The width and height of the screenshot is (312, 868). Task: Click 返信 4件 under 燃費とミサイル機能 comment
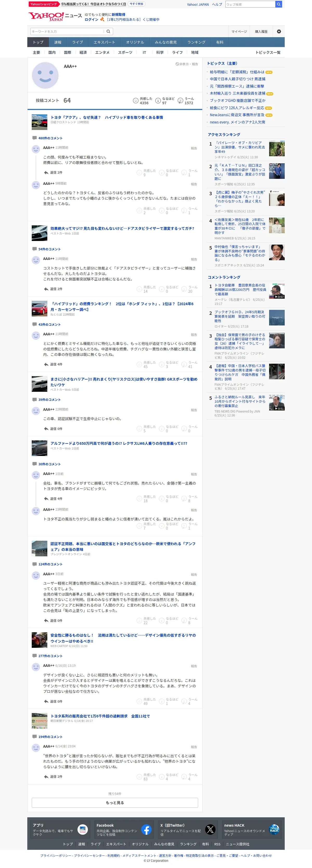pos(53,364)
